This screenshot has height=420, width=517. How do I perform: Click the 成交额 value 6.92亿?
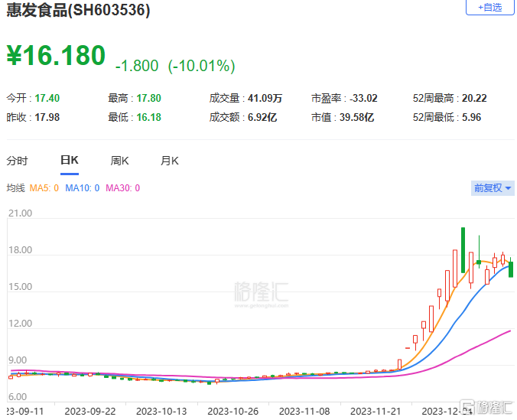pos(262,117)
